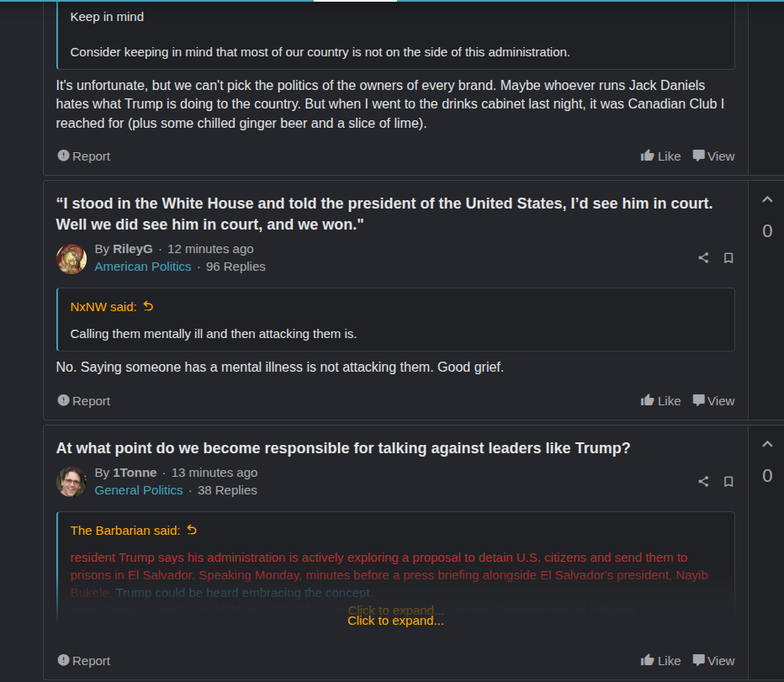The height and width of the screenshot is (682, 784).
Task: Bookmark the 1Tonne Trump leaders post
Action: 728,482
